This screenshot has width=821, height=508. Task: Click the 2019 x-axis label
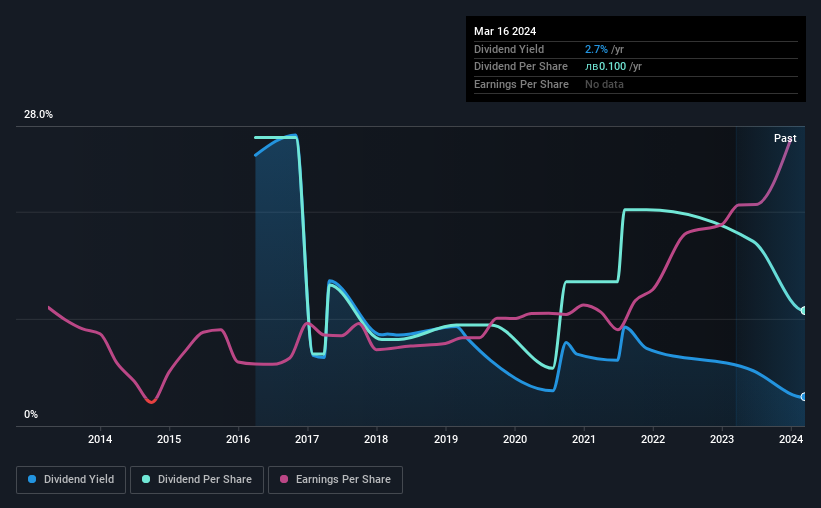[446, 439]
